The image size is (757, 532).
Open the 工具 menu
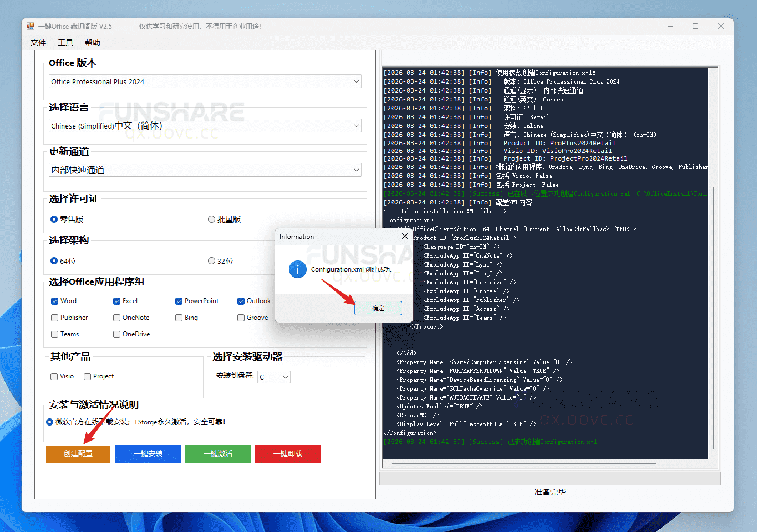tap(65, 43)
